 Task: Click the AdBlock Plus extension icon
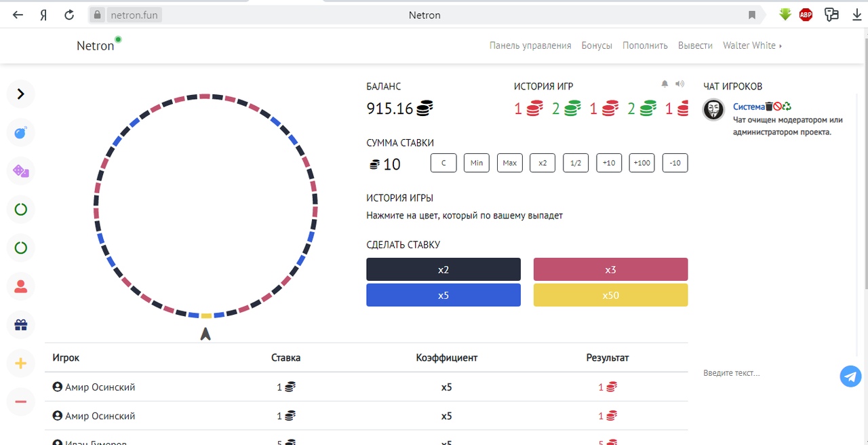[x=806, y=14]
